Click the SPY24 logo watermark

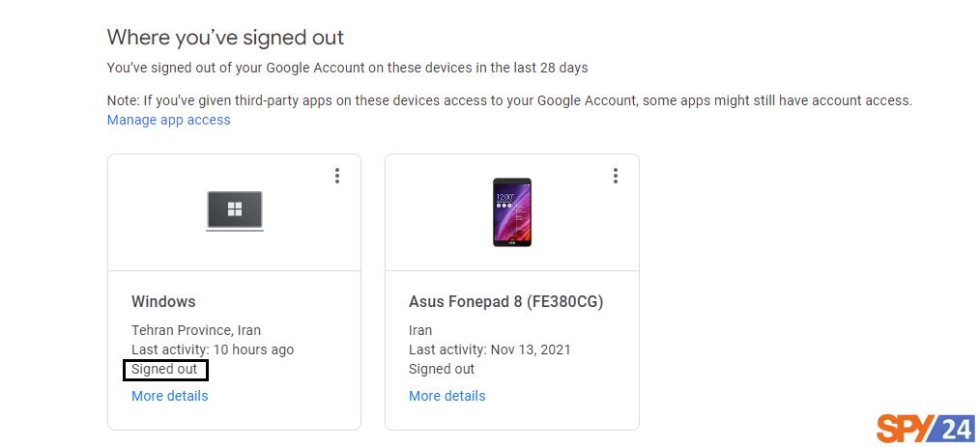click(924, 429)
